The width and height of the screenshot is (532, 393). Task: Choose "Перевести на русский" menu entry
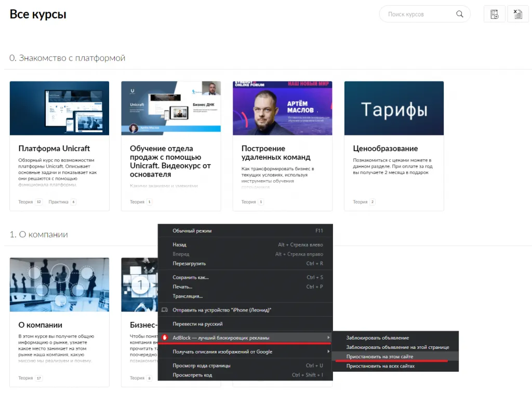point(245,324)
